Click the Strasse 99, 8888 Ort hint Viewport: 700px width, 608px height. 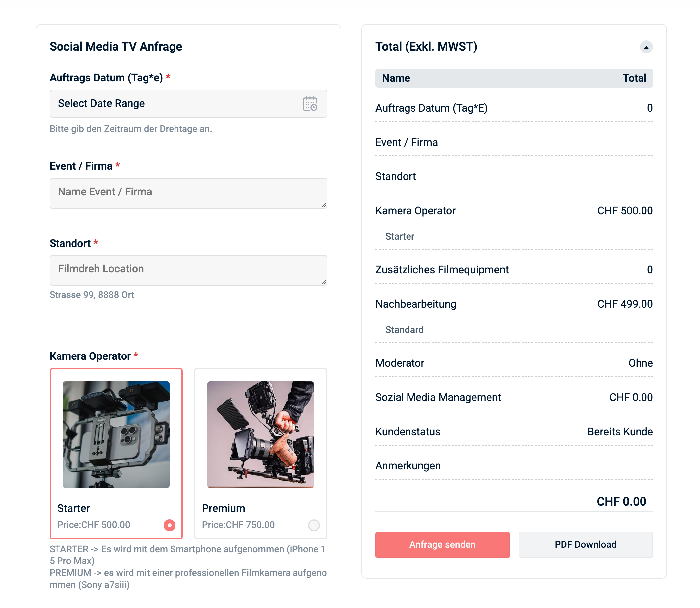tap(92, 295)
